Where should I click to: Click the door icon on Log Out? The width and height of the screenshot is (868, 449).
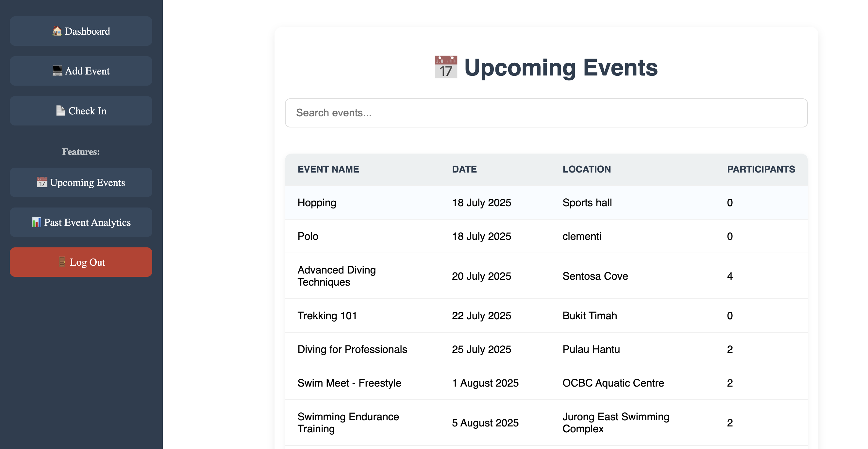point(62,262)
